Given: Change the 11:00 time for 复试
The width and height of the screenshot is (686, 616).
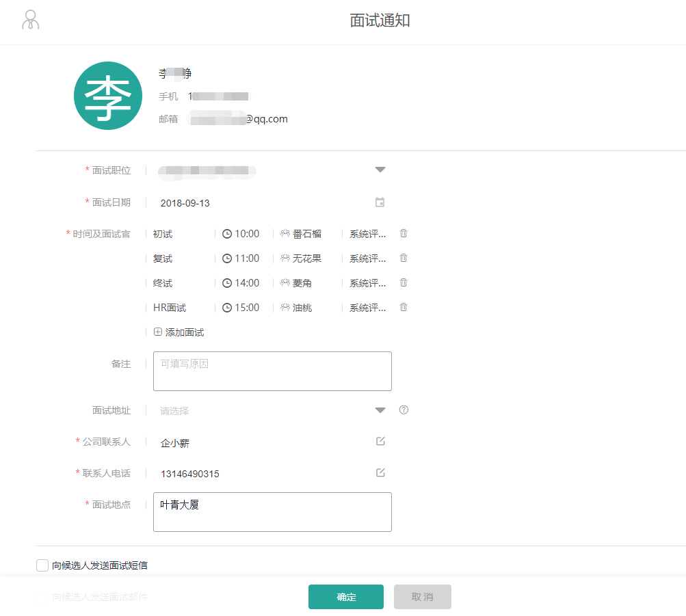Looking at the screenshot, I should tap(247, 258).
